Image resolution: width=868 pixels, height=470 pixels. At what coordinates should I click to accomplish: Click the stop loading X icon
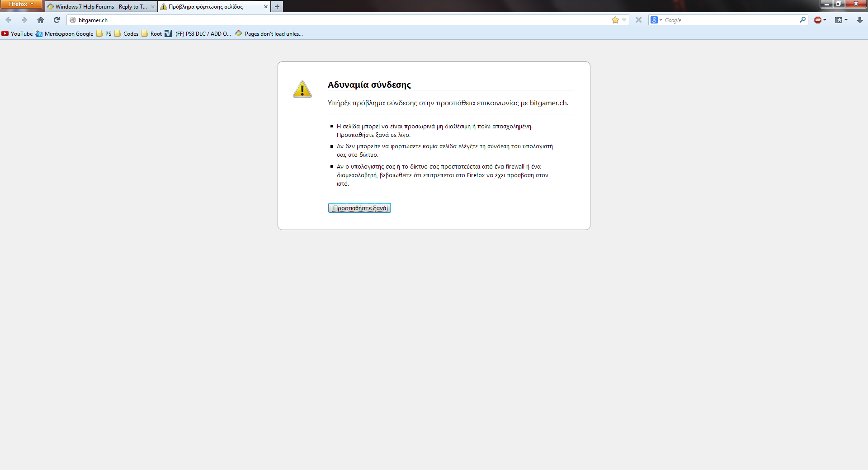(x=638, y=20)
